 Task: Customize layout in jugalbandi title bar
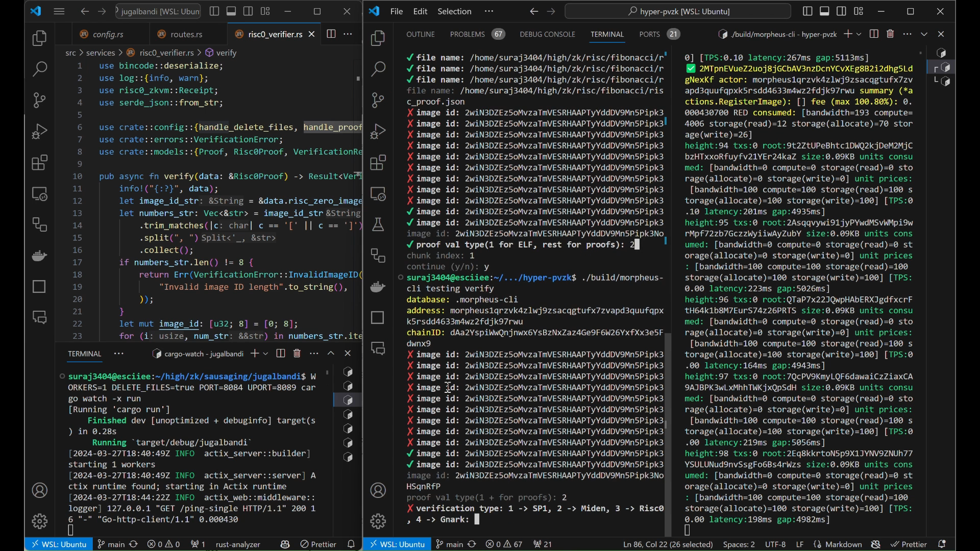tap(265, 11)
